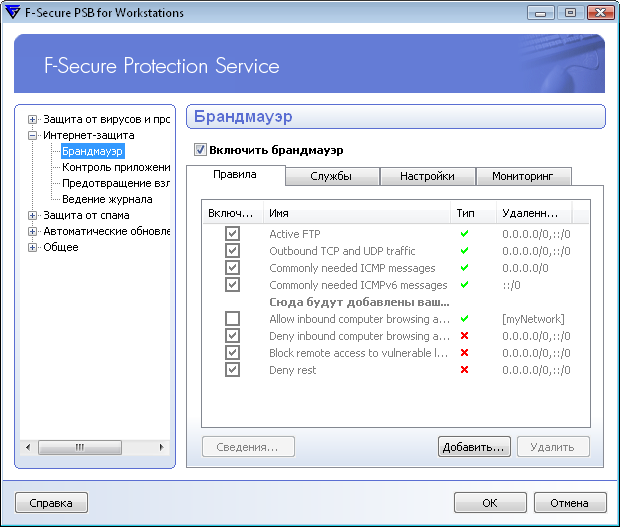The width and height of the screenshot is (620, 527).
Task: Select Брандмауэр in the tree
Action: pyautogui.click(x=93, y=151)
